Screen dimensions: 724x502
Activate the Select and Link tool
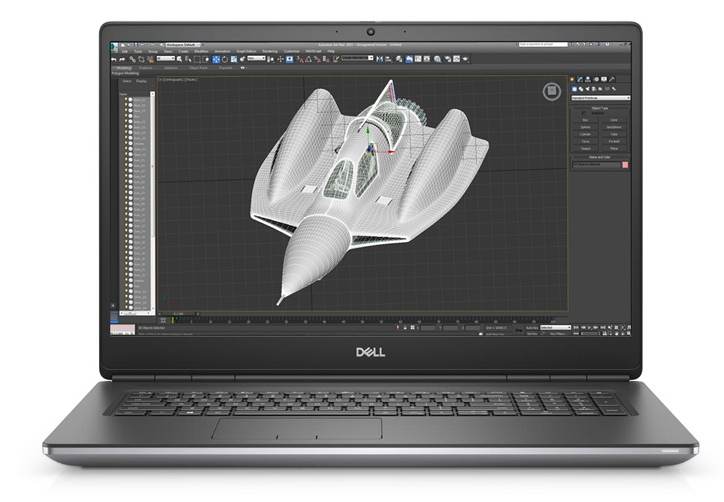pos(133,59)
